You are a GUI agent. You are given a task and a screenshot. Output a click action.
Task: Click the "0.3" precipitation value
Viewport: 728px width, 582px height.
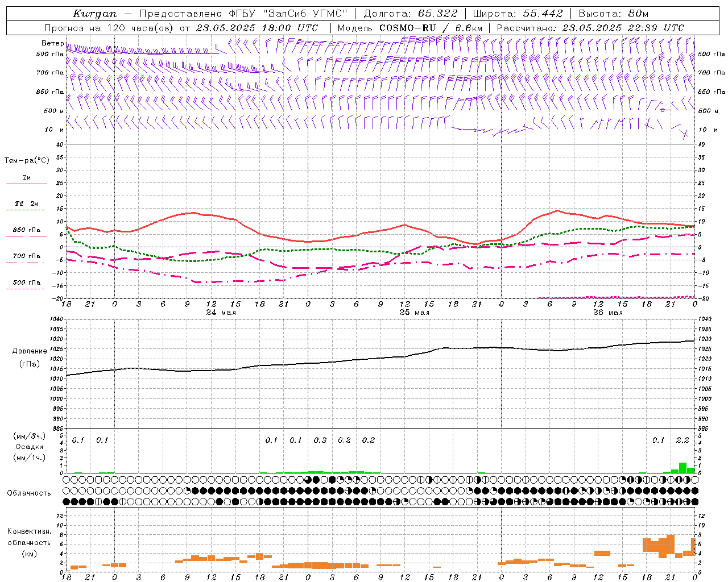tap(320, 440)
